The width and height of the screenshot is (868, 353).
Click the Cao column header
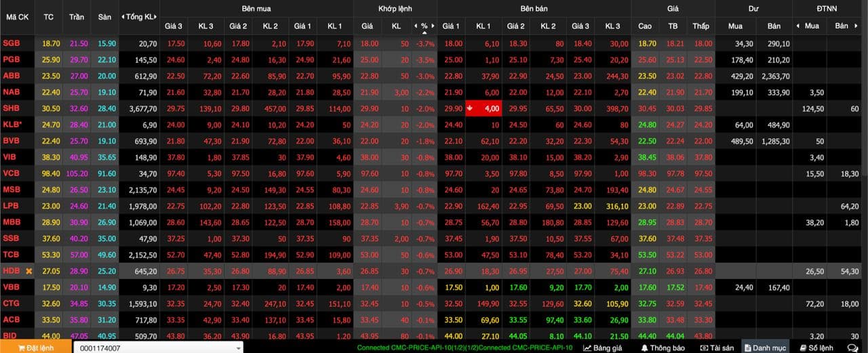tap(645, 26)
